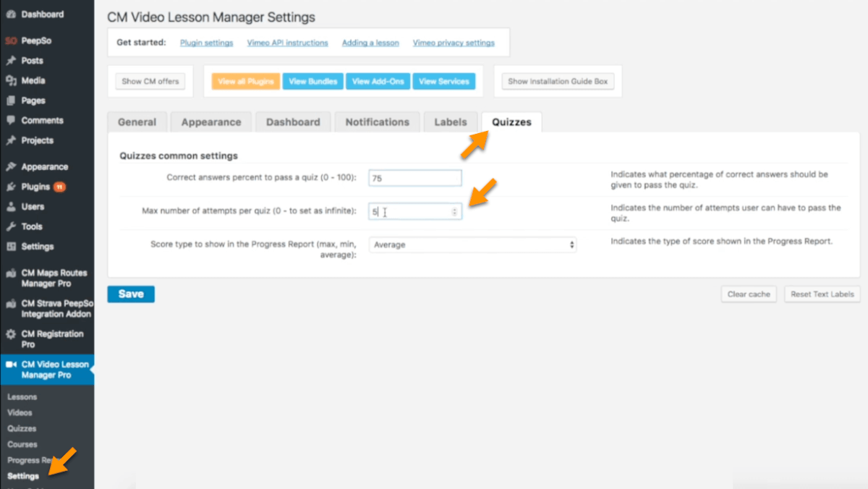Click the Users person icon
Viewport: 868px width, 489px height.
11,207
